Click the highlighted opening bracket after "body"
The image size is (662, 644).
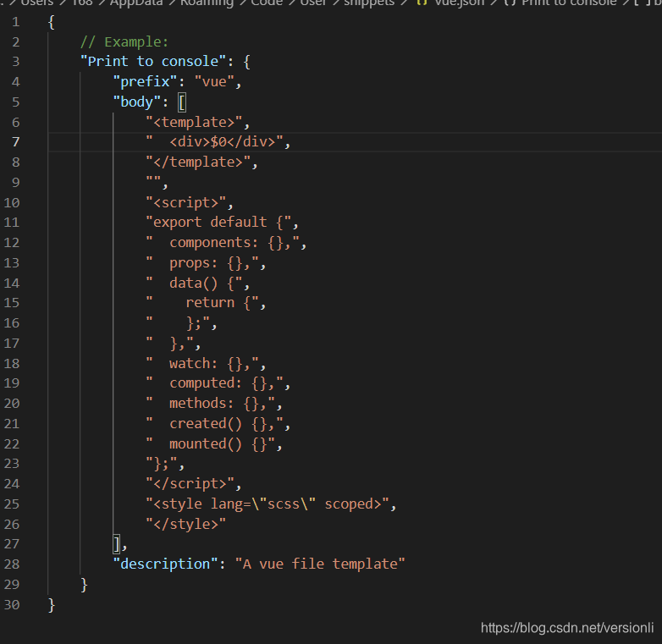pyautogui.click(x=182, y=102)
